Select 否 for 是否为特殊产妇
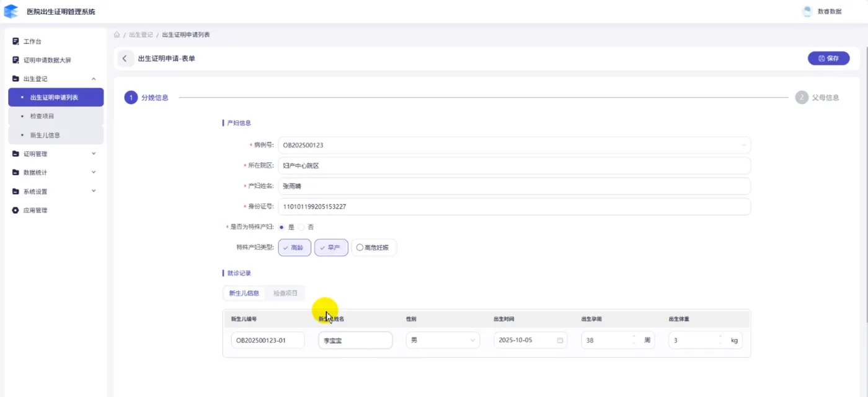 pos(301,227)
